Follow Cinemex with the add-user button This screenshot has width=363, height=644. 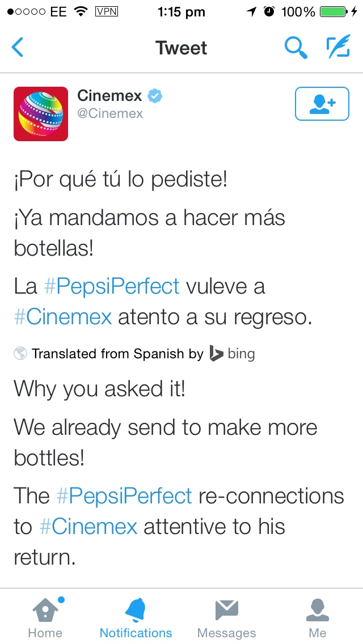[x=322, y=104]
